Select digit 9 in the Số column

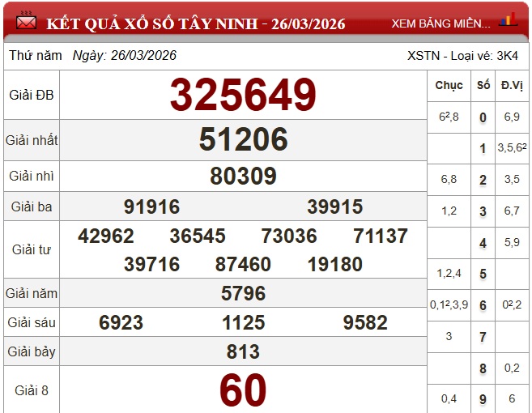(x=483, y=398)
